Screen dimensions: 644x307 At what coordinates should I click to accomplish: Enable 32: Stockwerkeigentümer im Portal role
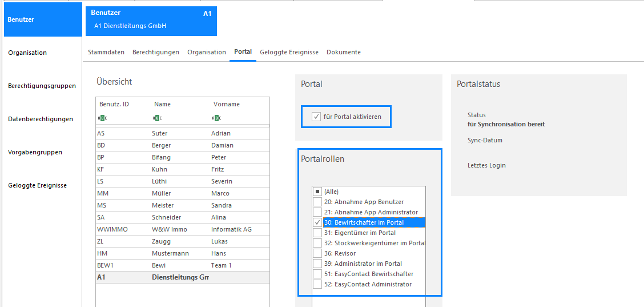click(x=317, y=243)
